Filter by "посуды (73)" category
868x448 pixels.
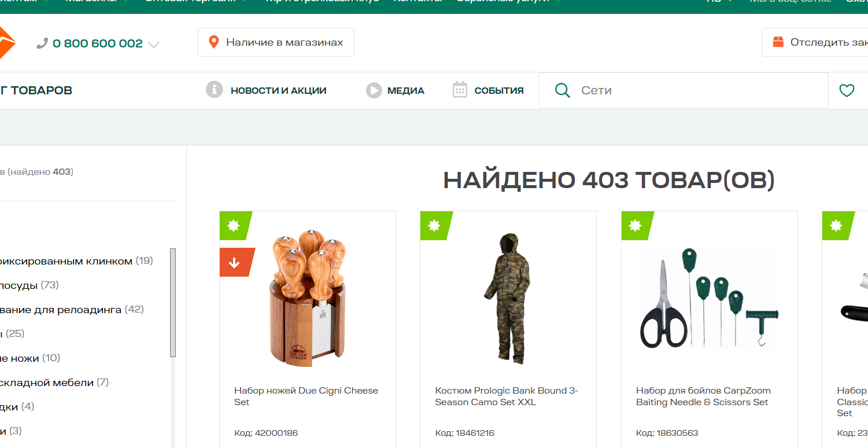click(x=29, y=285)
